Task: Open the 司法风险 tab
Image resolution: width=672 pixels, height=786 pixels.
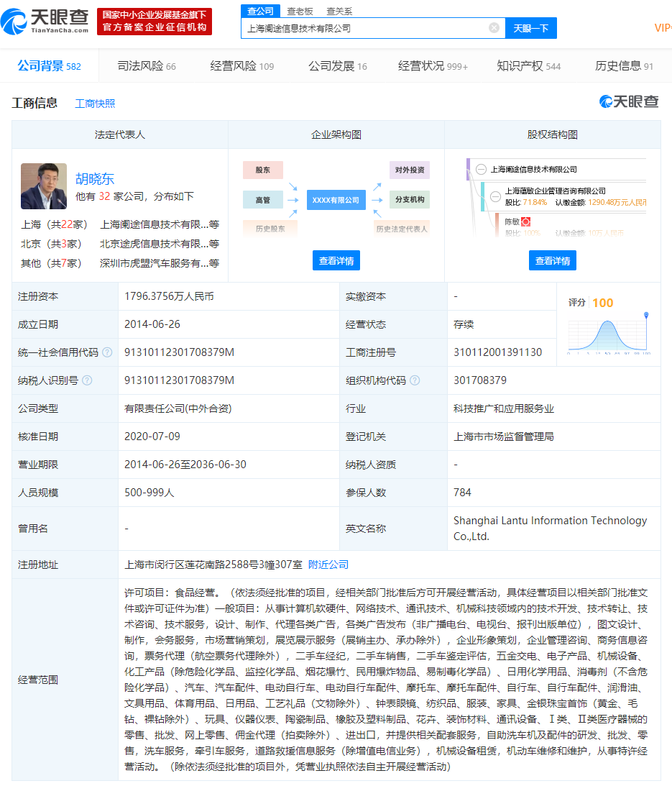Action: coord(146,66)
